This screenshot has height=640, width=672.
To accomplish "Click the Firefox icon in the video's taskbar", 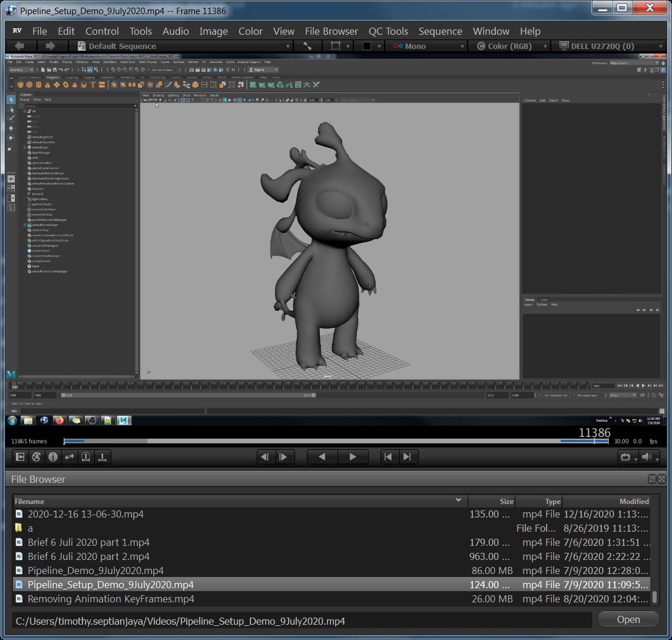I will pyautogui.click(x=59, y=420).
